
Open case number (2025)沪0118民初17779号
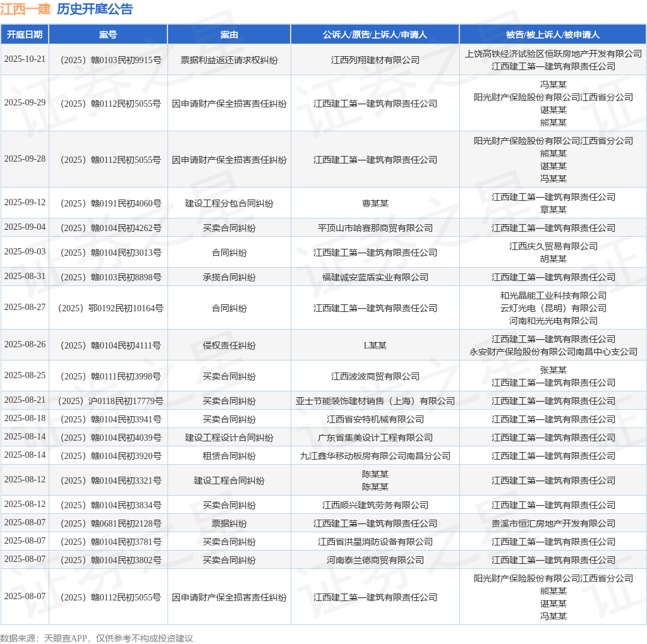108,401
